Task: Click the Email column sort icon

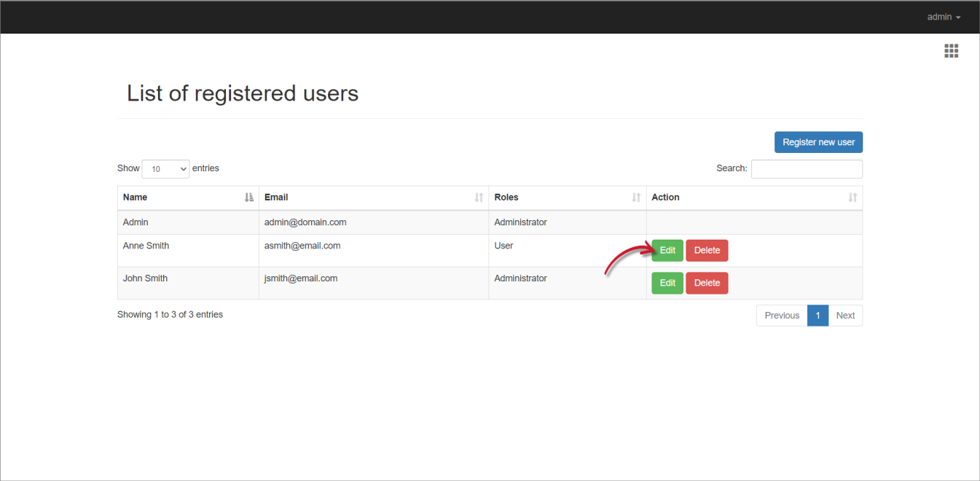Action: pyautogui.click(x=479, y=197)
